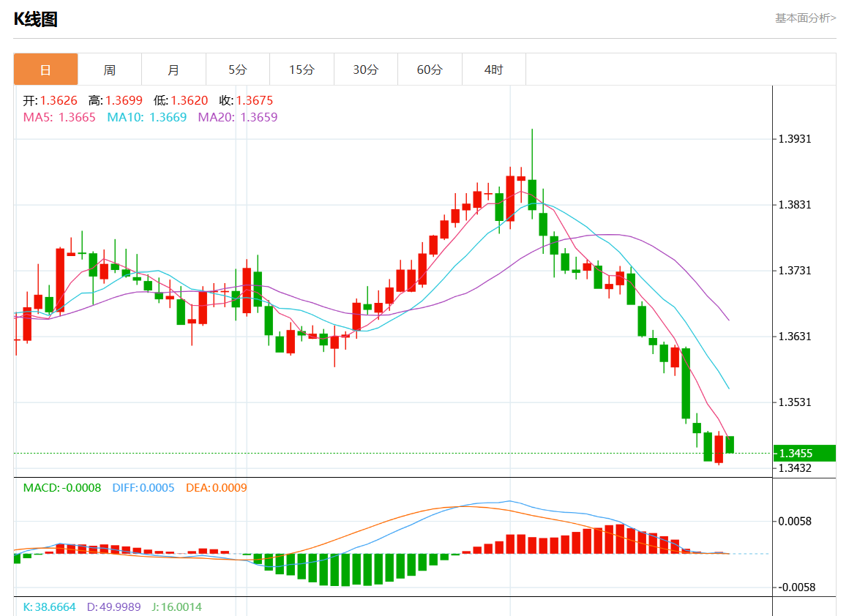Click the 1.3831 price axis label

coord(794,205)
